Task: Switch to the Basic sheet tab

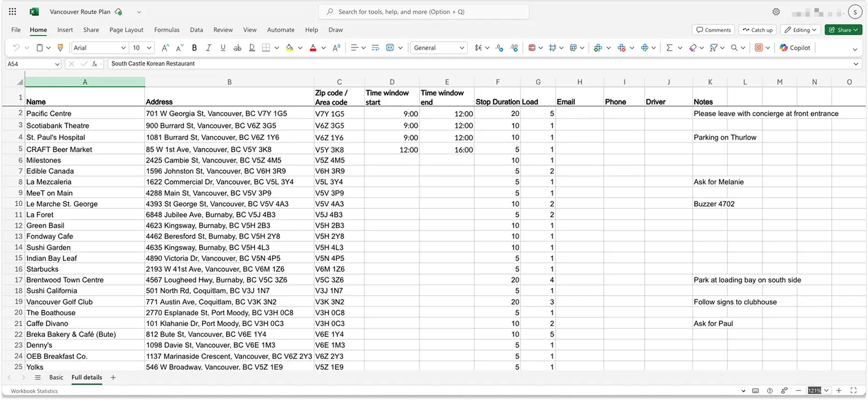Action: (x=56, y=377)
